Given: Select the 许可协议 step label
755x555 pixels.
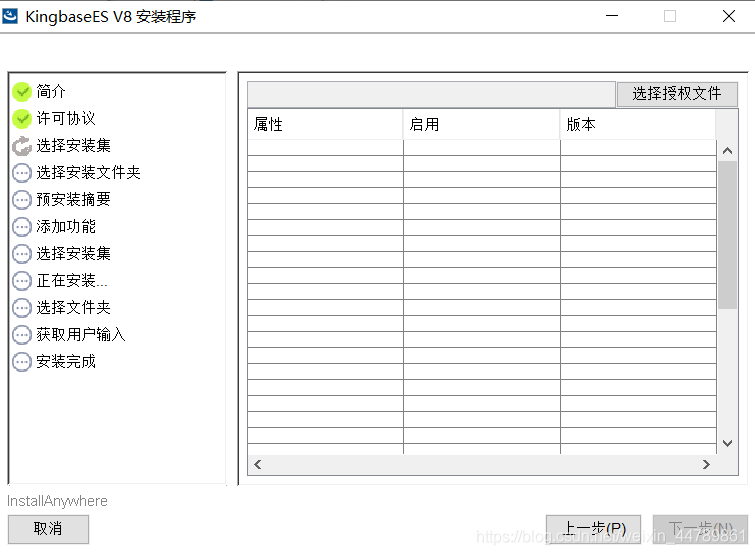Looking at the screenshot, I should (x=66, y=118).
